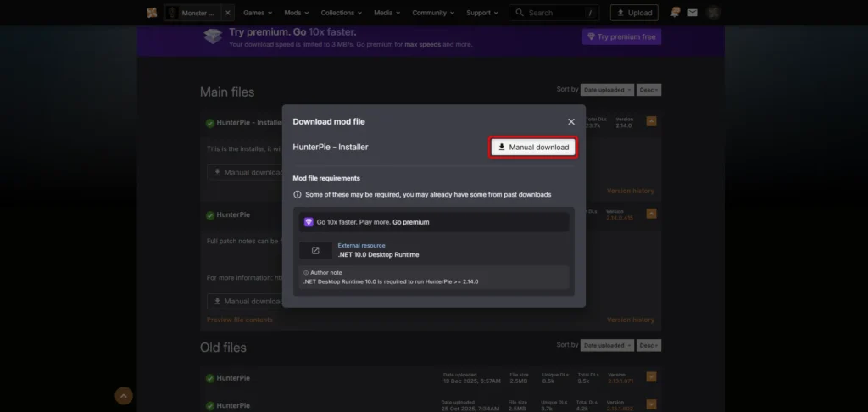Click the purple premium diamond icon
The width and height of the screenshot is (868, 412).
tap(309, 222)
